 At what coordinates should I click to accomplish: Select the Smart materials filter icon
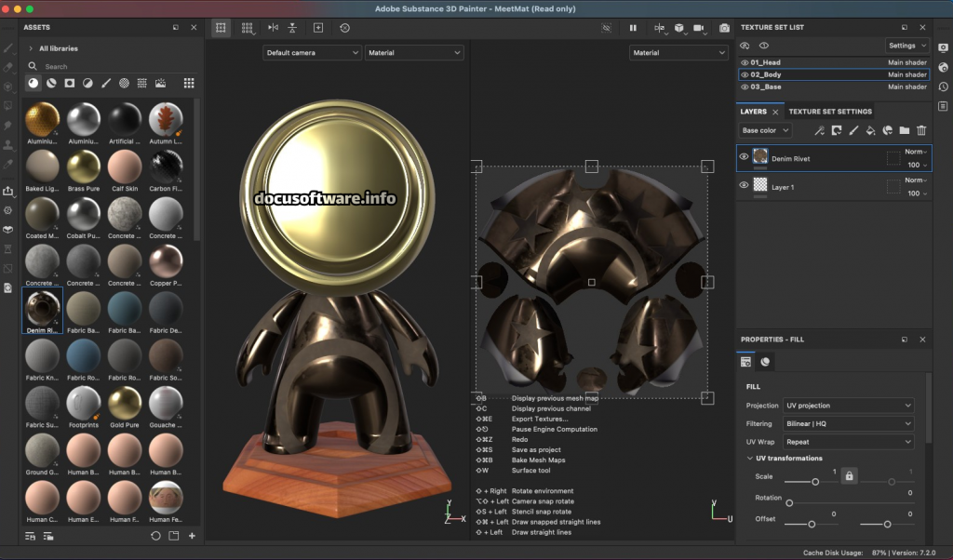pos(52,83)
